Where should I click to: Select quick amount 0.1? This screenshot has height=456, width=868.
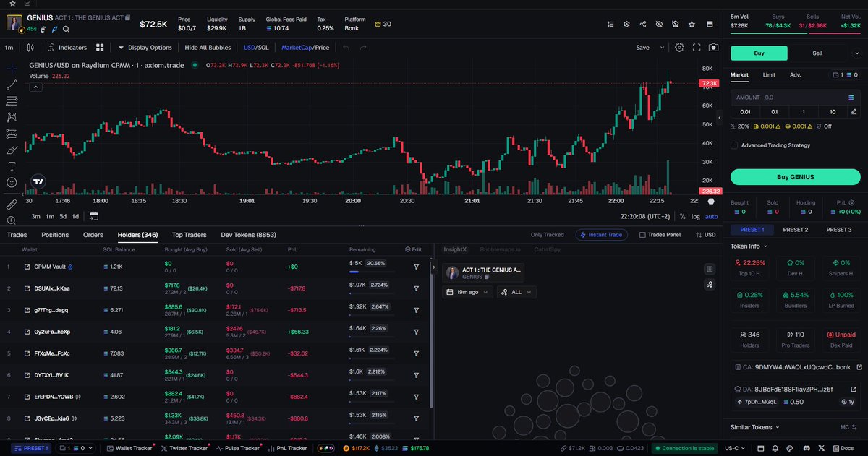775,111
